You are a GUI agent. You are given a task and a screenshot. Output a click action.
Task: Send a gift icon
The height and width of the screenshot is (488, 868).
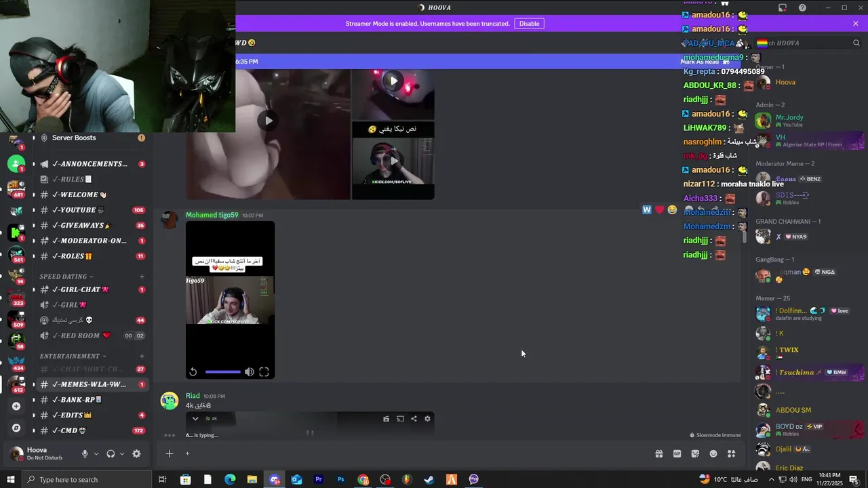[x=658, y=454]
